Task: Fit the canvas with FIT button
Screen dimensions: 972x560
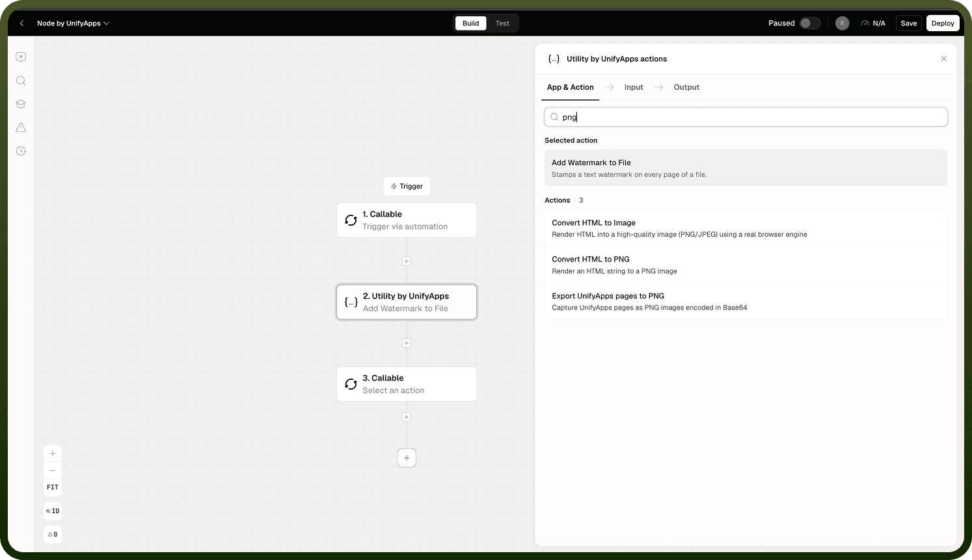Action: point(53,487)
